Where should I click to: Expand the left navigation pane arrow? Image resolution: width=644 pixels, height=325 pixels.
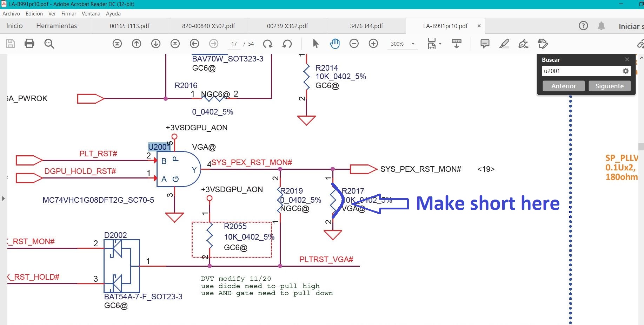(x=4, y=199)
